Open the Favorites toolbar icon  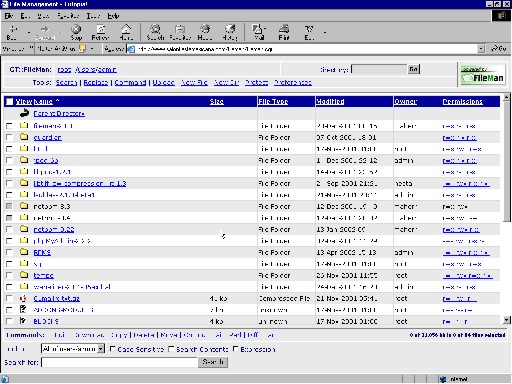[180, 29]
